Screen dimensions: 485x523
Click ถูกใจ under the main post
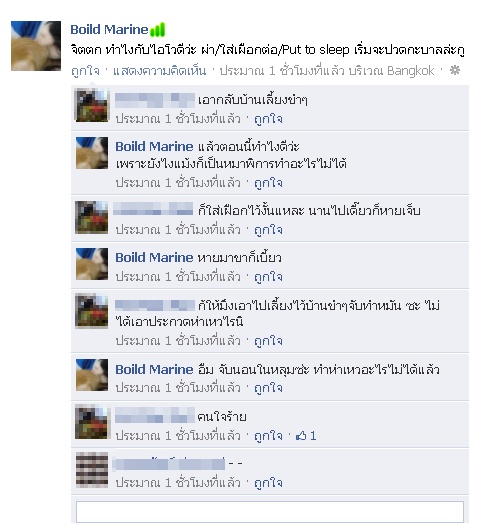[85, 71]
